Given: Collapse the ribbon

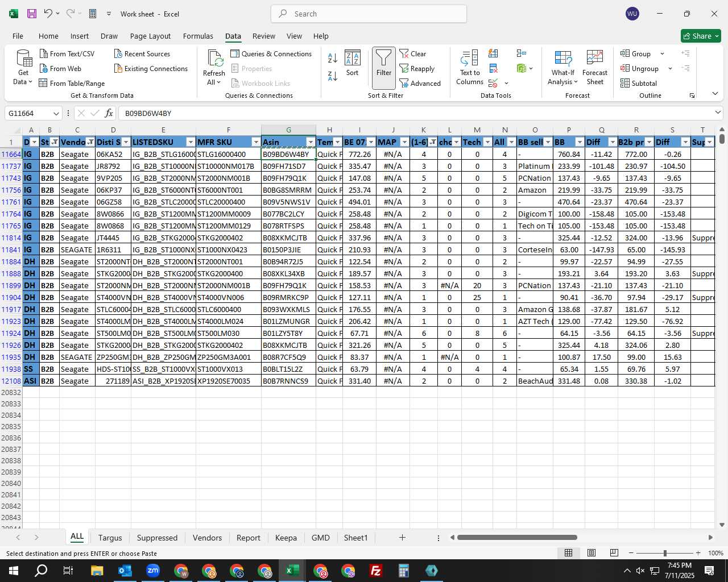Looking at the screenshot, I should 715,94.
